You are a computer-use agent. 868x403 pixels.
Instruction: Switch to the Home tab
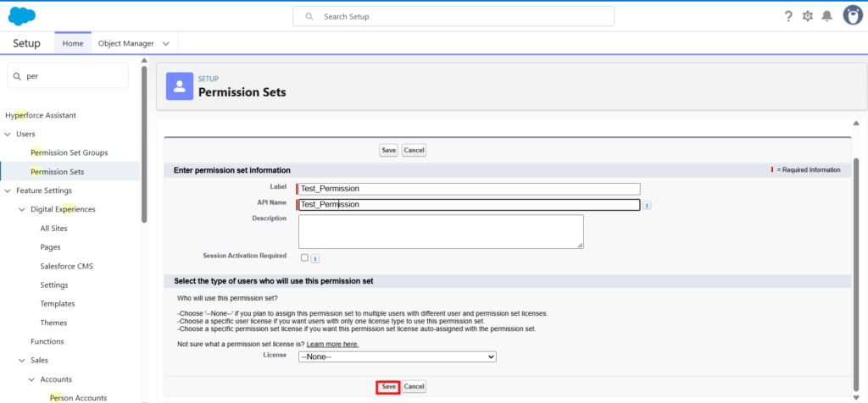[73, 43]
